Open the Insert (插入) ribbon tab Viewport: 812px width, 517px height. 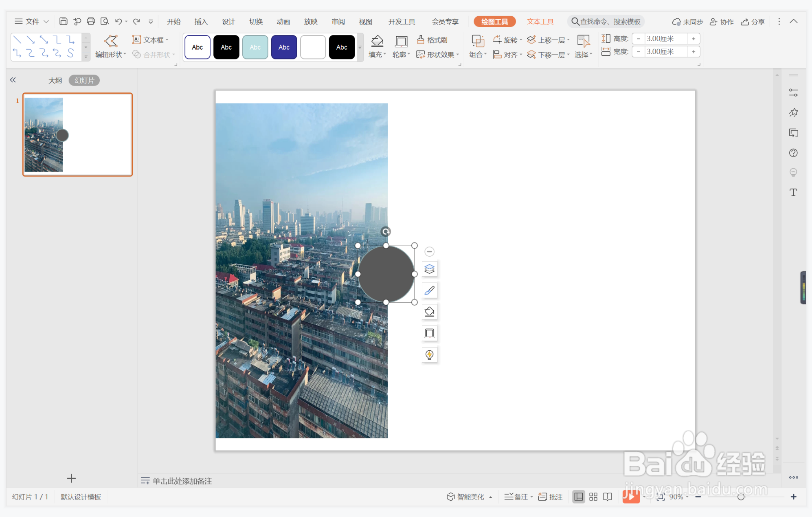(x=201, y=22)
